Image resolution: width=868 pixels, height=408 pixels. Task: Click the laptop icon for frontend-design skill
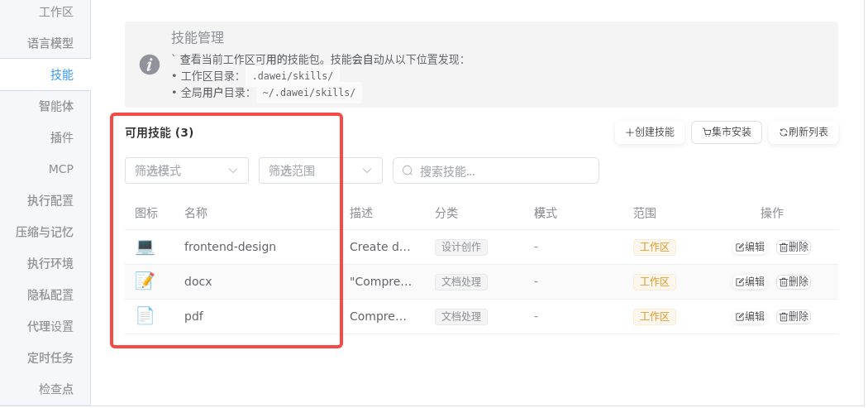click(x=145, y=247)
